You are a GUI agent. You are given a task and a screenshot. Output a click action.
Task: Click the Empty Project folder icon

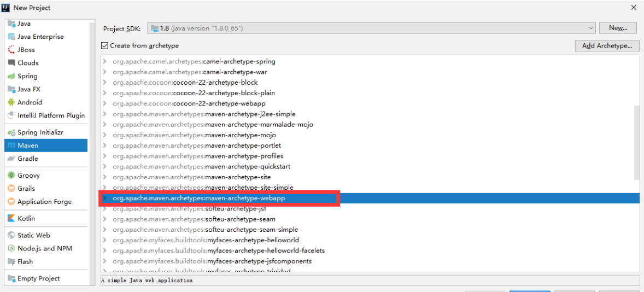click(x=11, y=278)
